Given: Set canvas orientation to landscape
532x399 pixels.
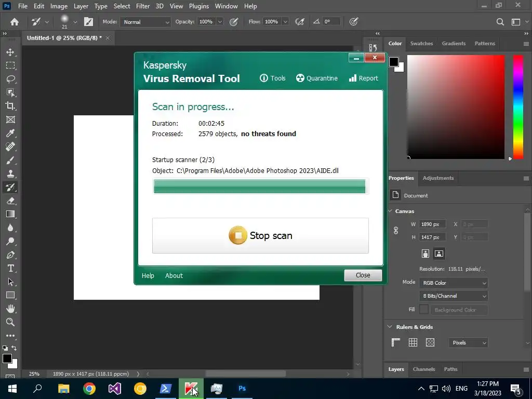Looking at the screenshot, I should click(x=438, y=254).
